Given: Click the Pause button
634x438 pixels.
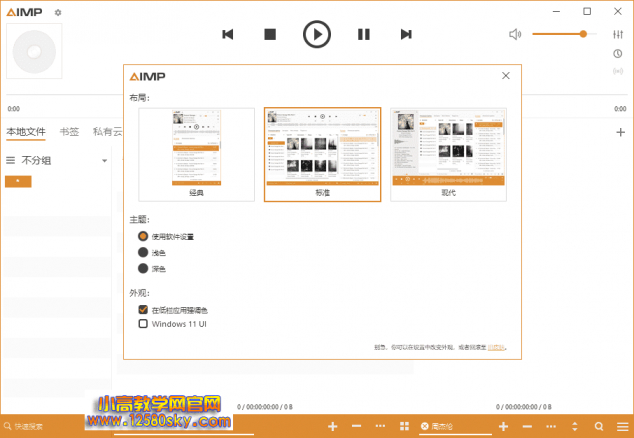Looking at the screenshot, I should pyautogui.click(x=364, y=34).
